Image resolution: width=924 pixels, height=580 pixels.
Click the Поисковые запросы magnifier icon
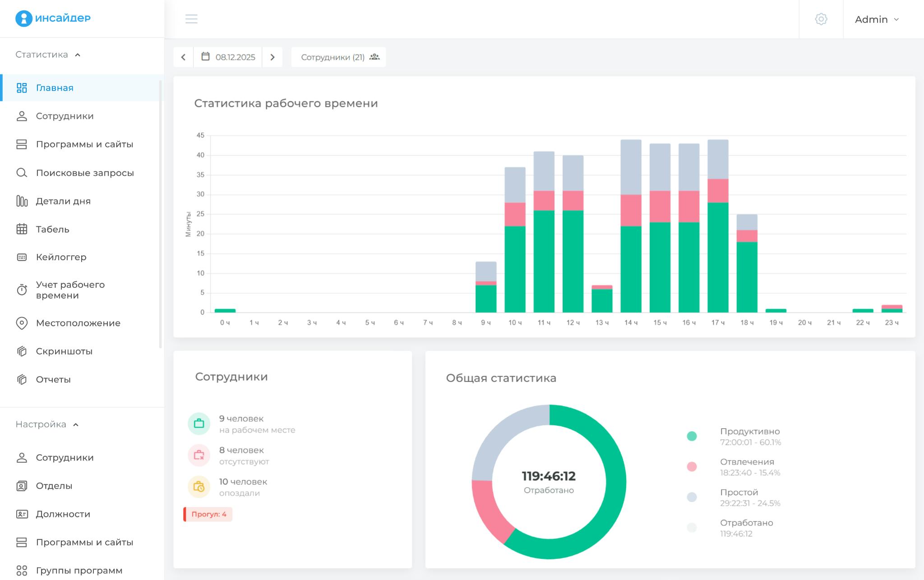(22, 173)
